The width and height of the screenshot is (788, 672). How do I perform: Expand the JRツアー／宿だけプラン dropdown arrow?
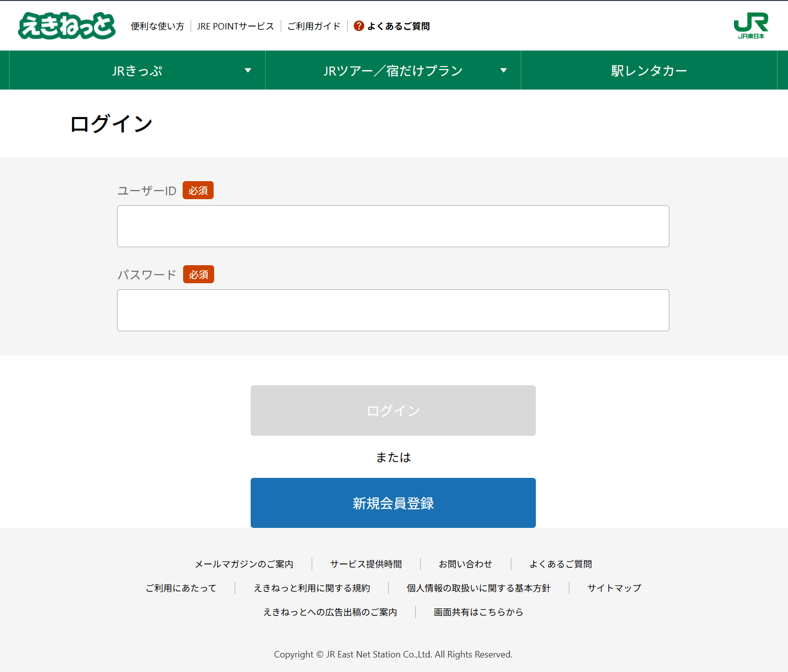pos(503,71)
